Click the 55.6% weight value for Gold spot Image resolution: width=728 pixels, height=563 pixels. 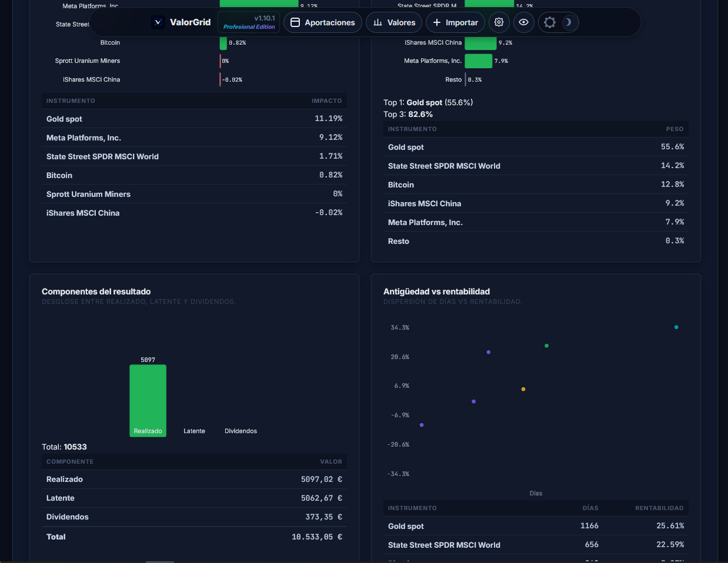tap(672, 147)
